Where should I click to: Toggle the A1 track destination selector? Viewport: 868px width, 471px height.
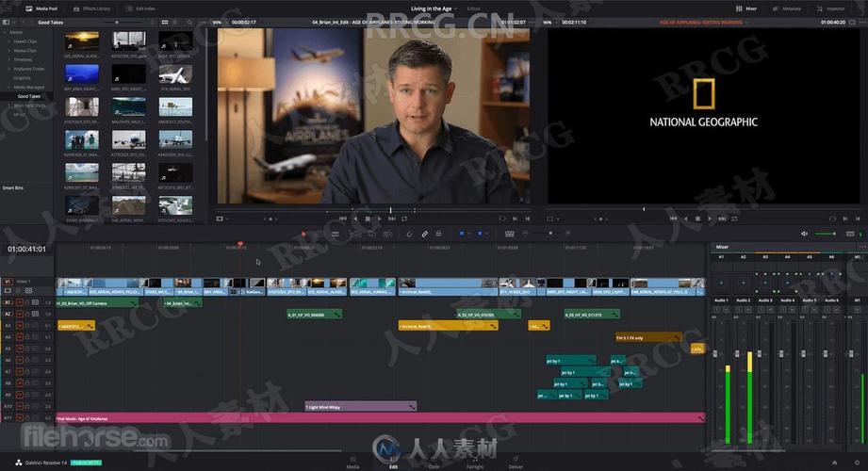8,302
